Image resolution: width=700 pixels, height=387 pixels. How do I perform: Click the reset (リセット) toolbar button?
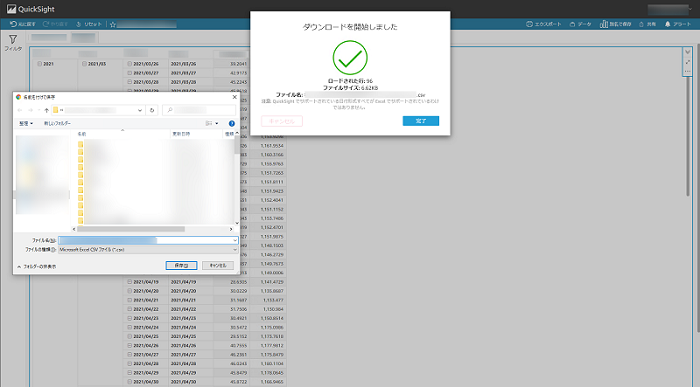coord(89,24)
